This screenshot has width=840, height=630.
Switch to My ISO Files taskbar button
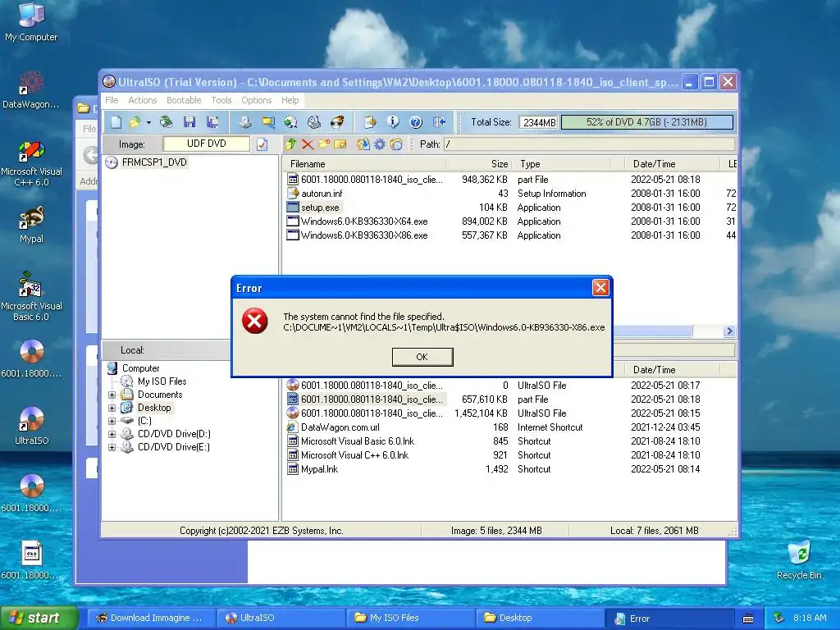[x=409, y=618]
